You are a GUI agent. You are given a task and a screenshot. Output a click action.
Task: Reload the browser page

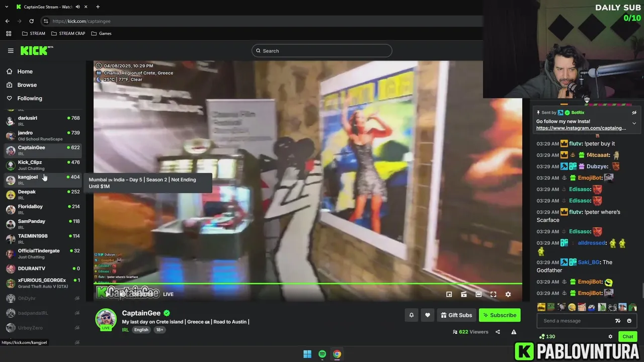pyautogui.click(x=31, y=21)
